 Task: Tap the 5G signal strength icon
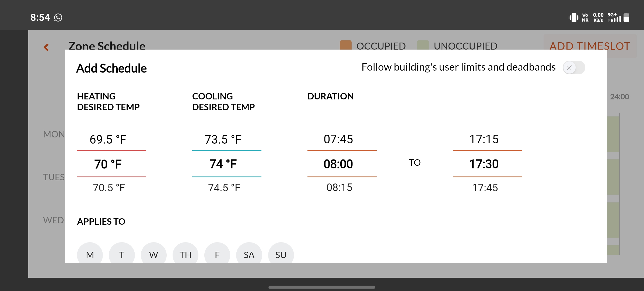614,18
